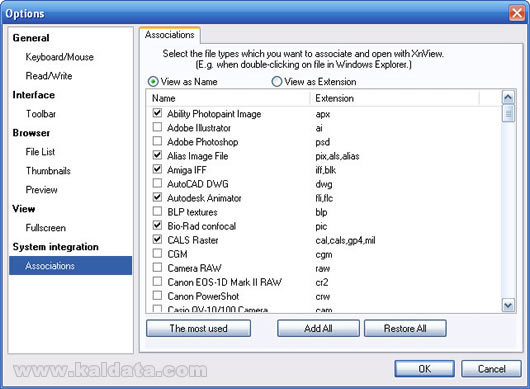Select the 'cgm' extension text
This screenshot has height=389, width=530.
click(323, 255)
